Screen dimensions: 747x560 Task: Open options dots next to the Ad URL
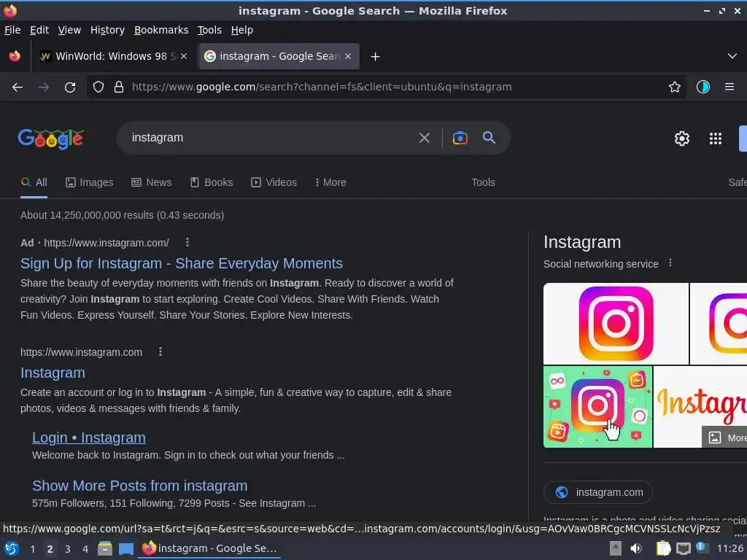(x=187, y=243)
